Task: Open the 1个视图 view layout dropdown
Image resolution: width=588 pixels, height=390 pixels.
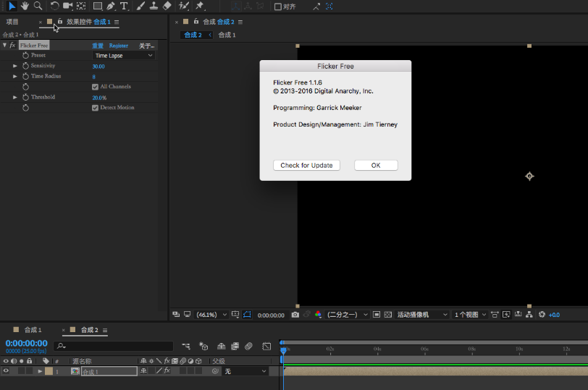Action: [x=470, y=315]
